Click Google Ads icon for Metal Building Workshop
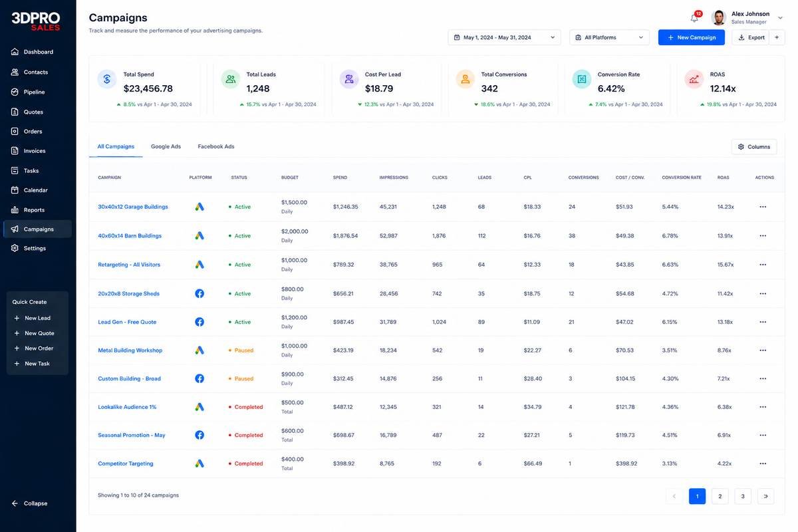The width and height of the screenshot is (798, 532). 199,350
